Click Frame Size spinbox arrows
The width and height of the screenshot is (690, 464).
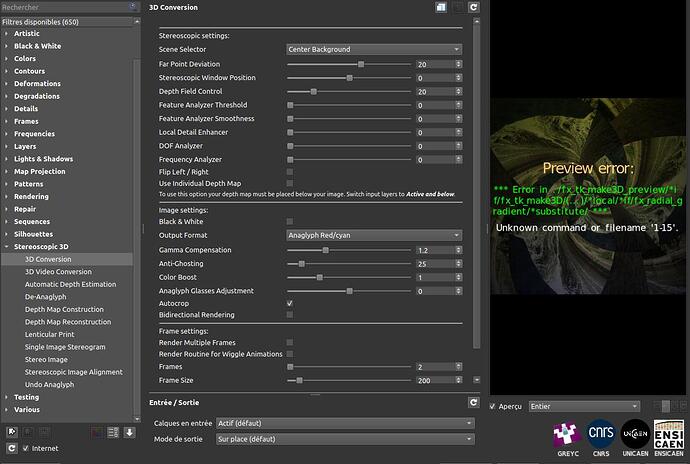tap(459, 380)
